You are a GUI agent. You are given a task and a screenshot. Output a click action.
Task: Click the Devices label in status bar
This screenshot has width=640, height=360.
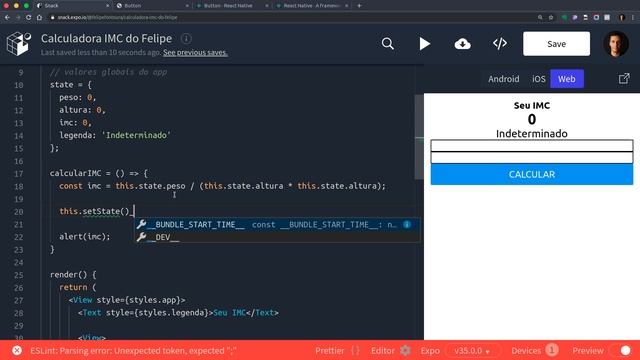(x=526, y=351)
